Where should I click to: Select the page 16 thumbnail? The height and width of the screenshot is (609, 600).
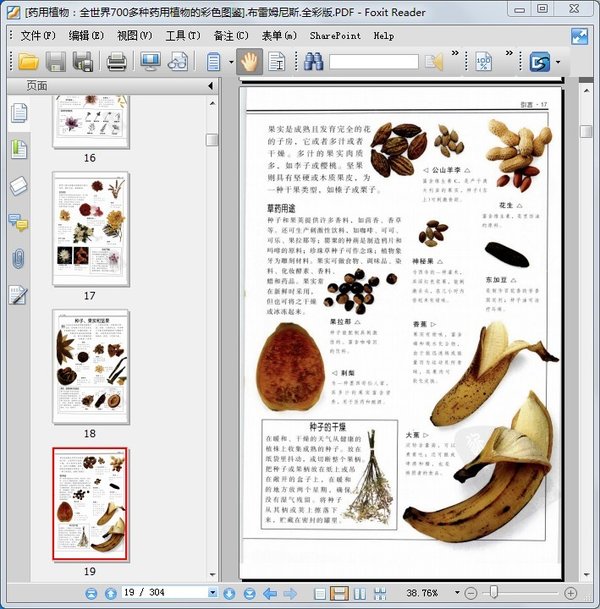[91, 122]
